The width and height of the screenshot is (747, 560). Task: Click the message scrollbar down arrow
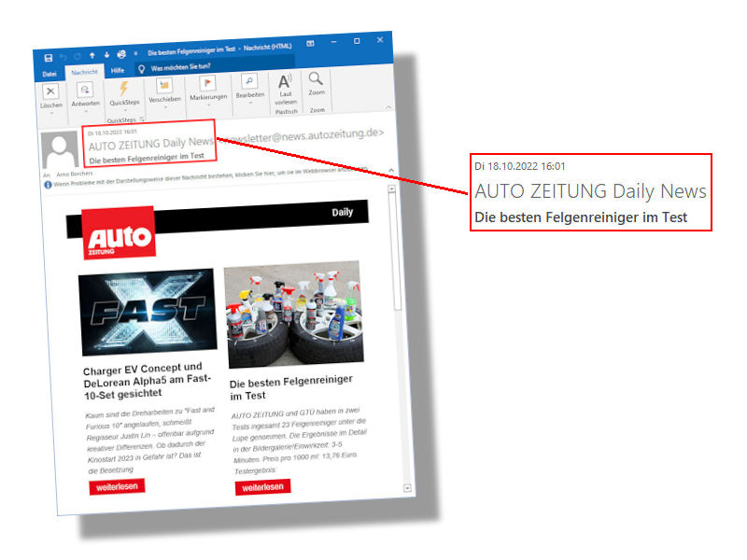pos(407,488)
